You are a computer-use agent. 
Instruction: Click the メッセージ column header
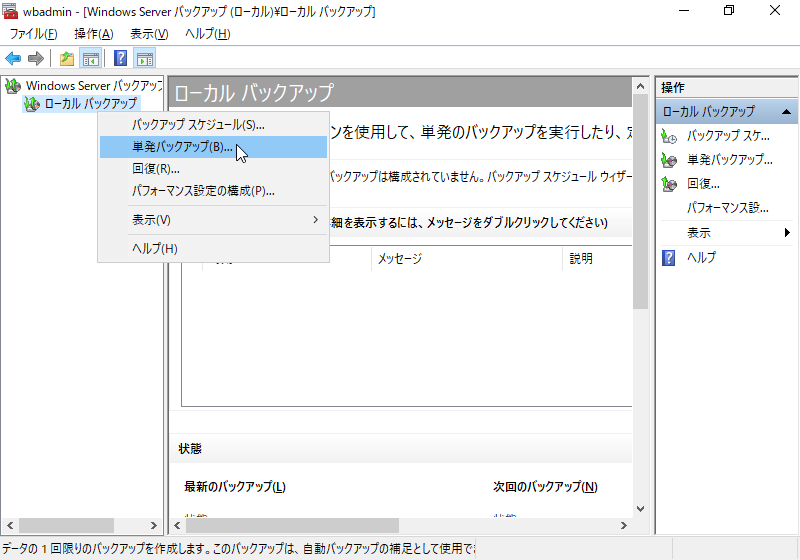point(467,259)
